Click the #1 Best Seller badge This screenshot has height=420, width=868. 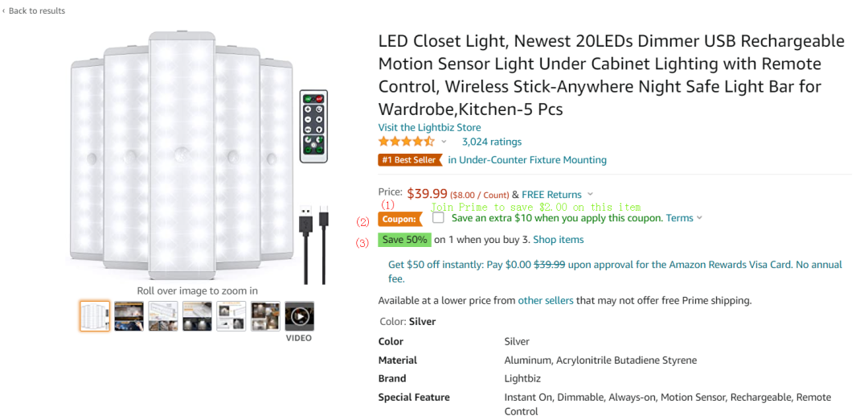pos(409,160)
